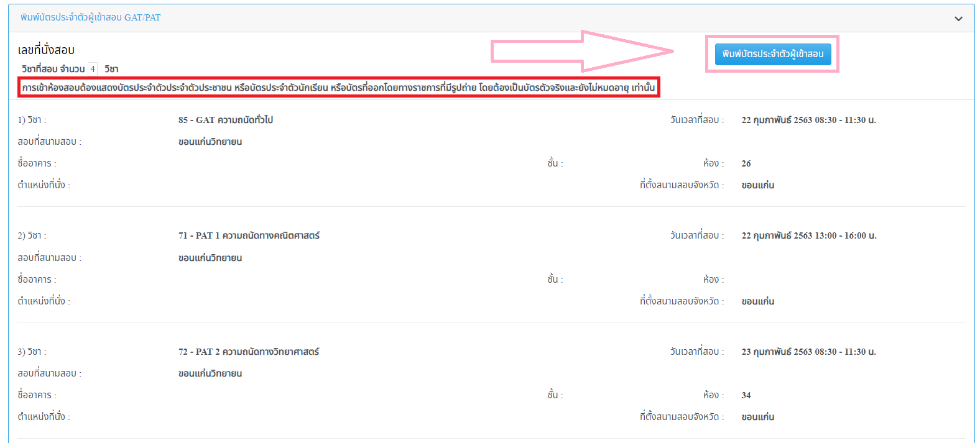Click exam time '22 กุมภาพันธ์ 2563 13:00 - 16:00 น.'
This screenshot has height=443, width=980.
point(808,235)
